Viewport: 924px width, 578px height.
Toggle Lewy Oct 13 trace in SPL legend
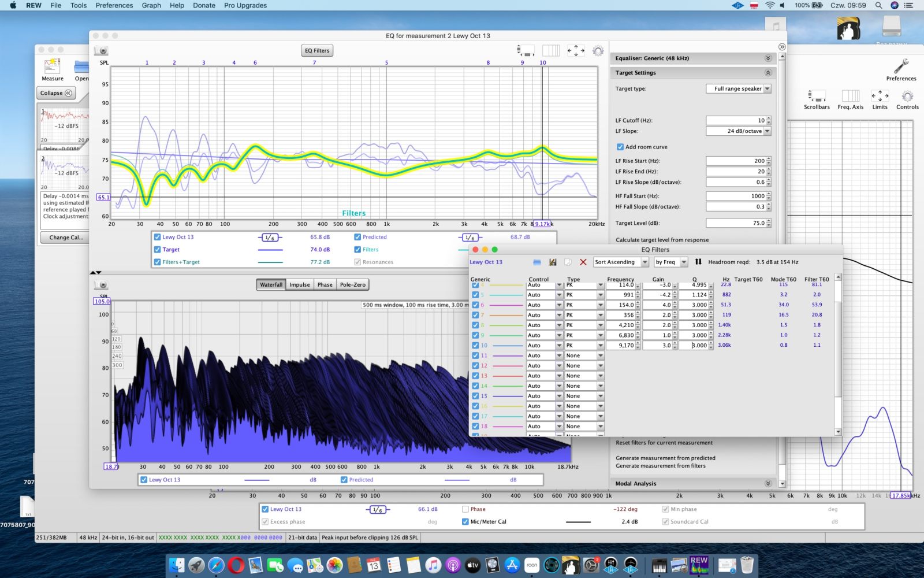click(x=157, y=237)
